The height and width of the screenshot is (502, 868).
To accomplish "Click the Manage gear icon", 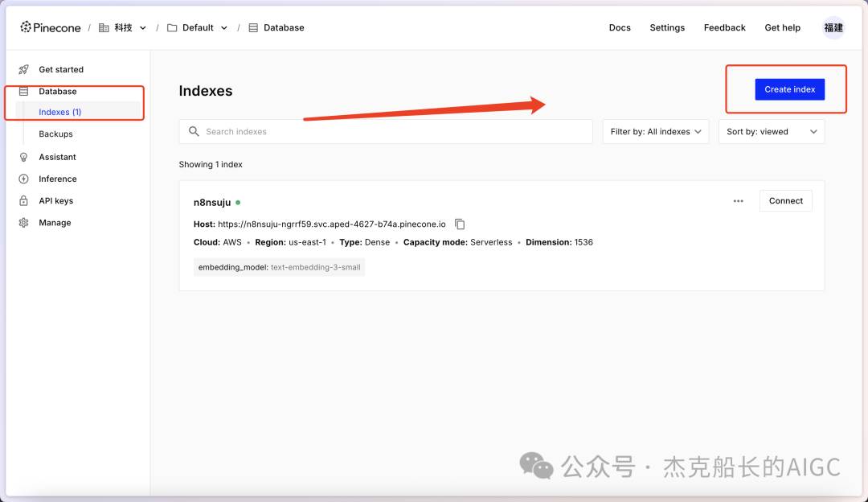I will pyautogui.click(x=23, y=223).
